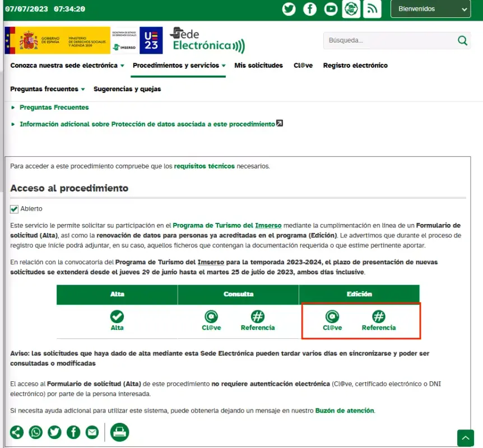Click the Cl@ve icon under Edición
The image size is (483, 448).
tap(332, 316)
